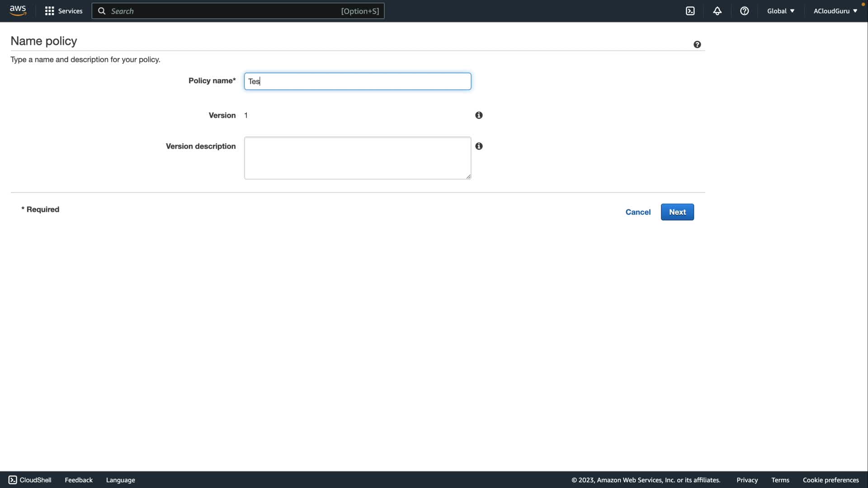Click the info icon next to Version
The height and width of the screenshot is (488, 868).
point(479,115)
